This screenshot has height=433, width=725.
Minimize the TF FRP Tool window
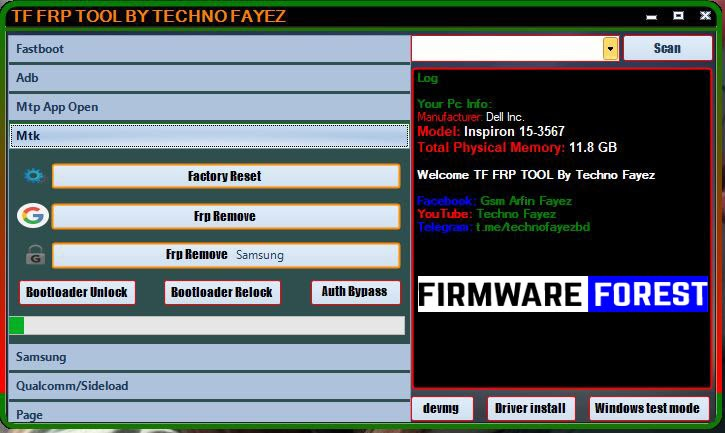651,16
